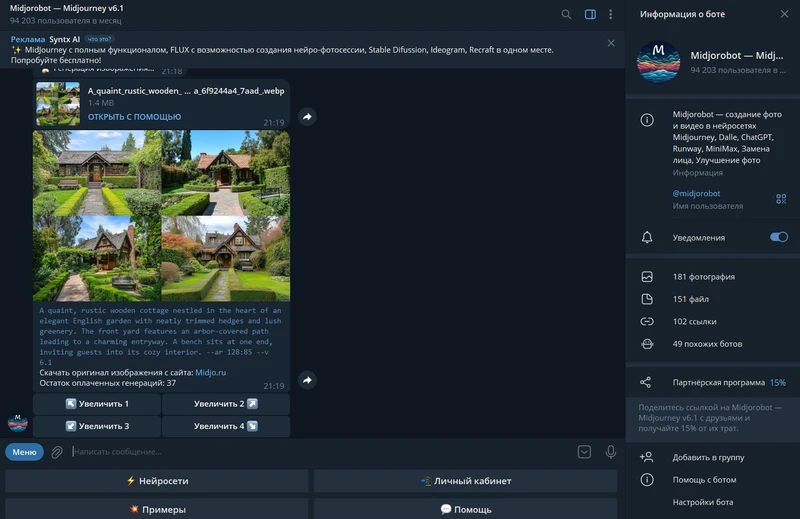Open the webp file thumbnail
This screenshot has height=519, width=800.
58,104
